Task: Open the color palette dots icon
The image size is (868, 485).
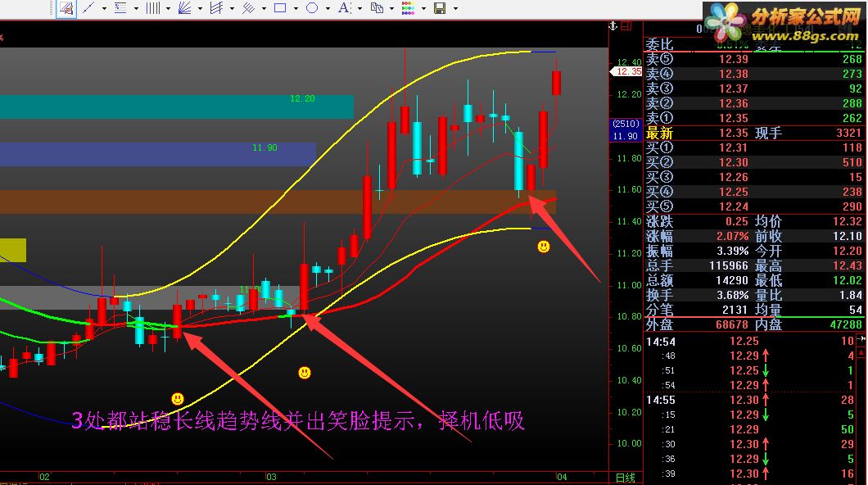Action: 408,8
